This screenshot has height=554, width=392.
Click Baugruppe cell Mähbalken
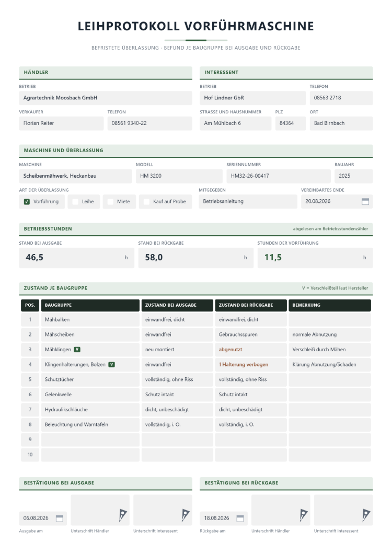tap(90, 320)
